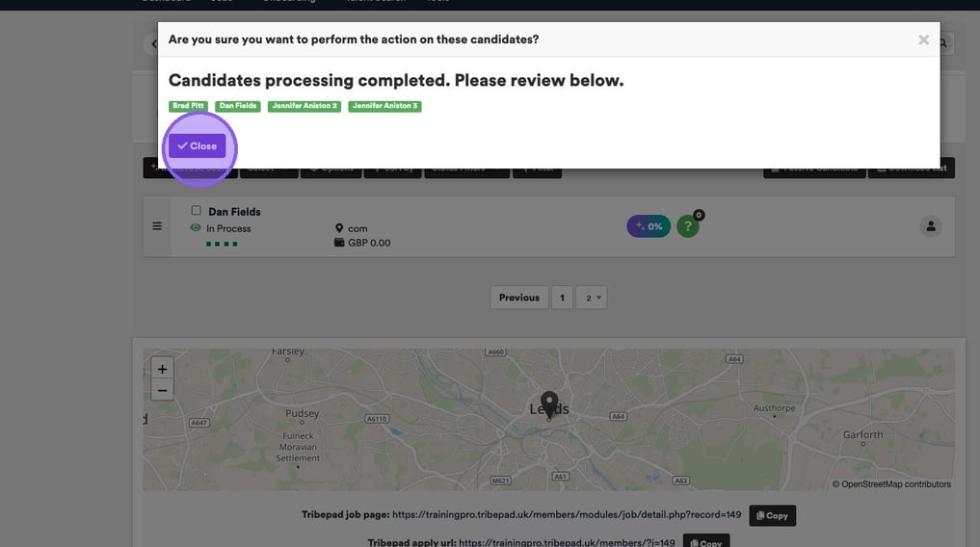Open the Dan Fields candidate name link
Screen dimensions: 980x547
[234, 212]
